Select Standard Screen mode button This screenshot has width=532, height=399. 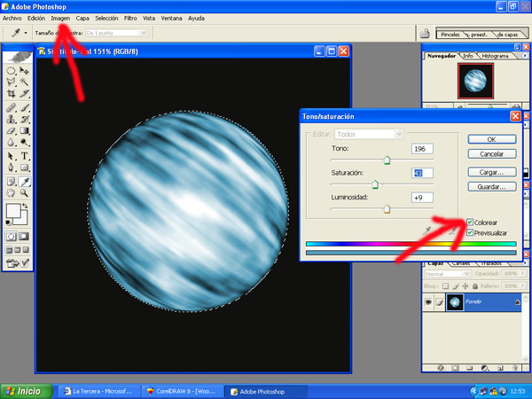pyautogui.click(x=10, y=250)
